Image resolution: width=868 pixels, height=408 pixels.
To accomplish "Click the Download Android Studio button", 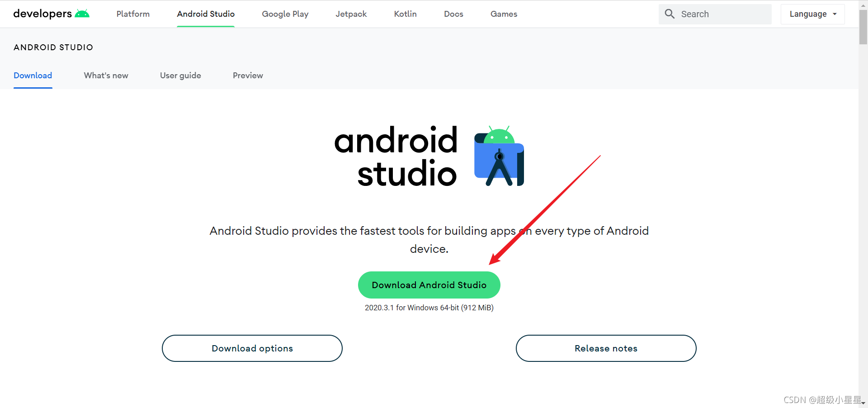I will click(x=429, y=285).
